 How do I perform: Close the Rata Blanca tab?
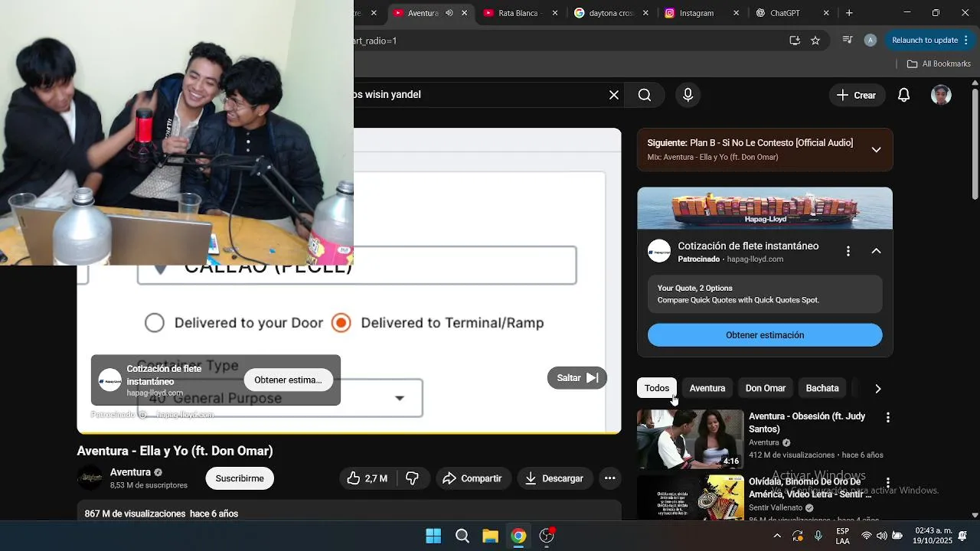(x=554, y=13)
